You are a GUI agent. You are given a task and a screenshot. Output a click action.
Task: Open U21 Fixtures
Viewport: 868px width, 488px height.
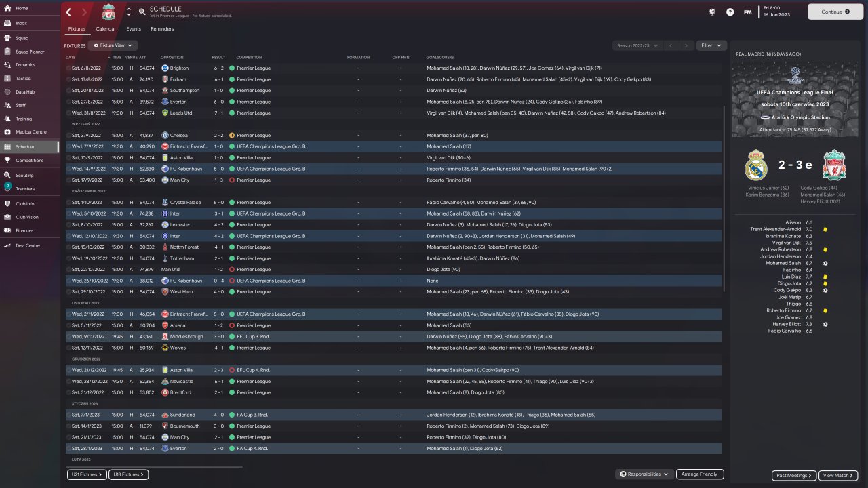coord(87,475)
